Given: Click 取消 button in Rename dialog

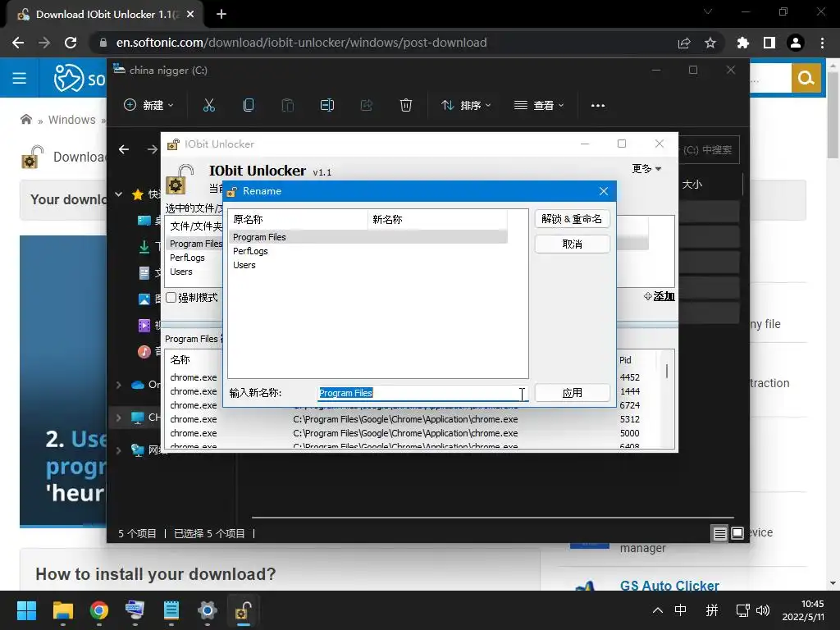Looking at the screenshot, I should pos(572,244).
